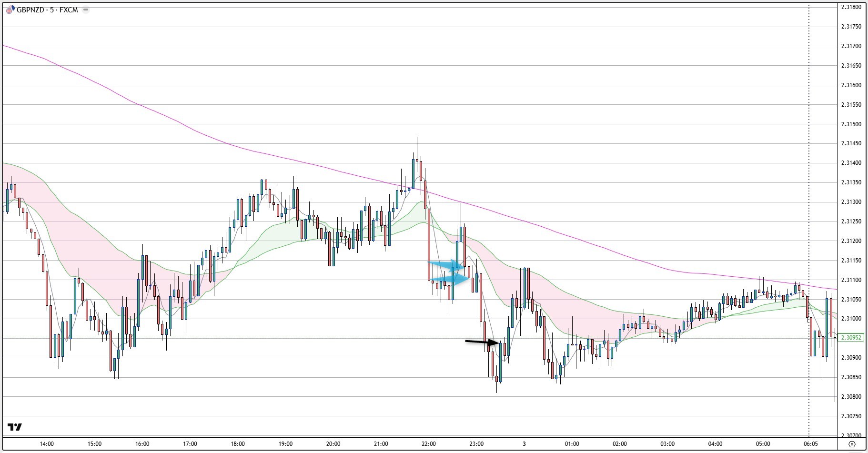Click the black arrow drawing annotation
The height and width of the screenshot is (453, 868).
482,342
